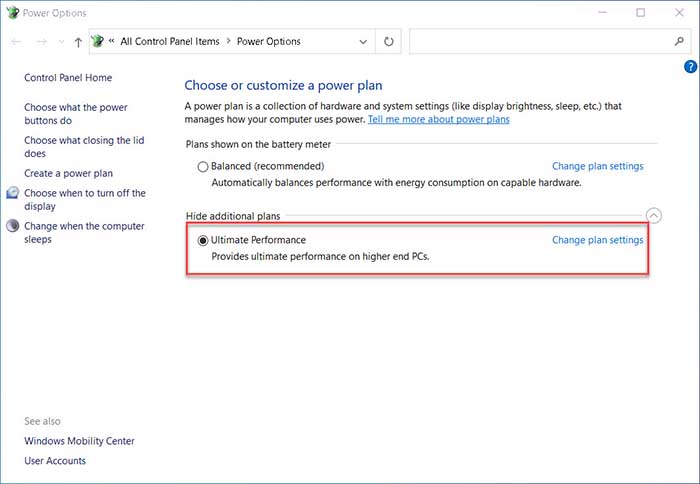
Task: Collapse the Hide additional plans chevron
Action: pos(654,216)
